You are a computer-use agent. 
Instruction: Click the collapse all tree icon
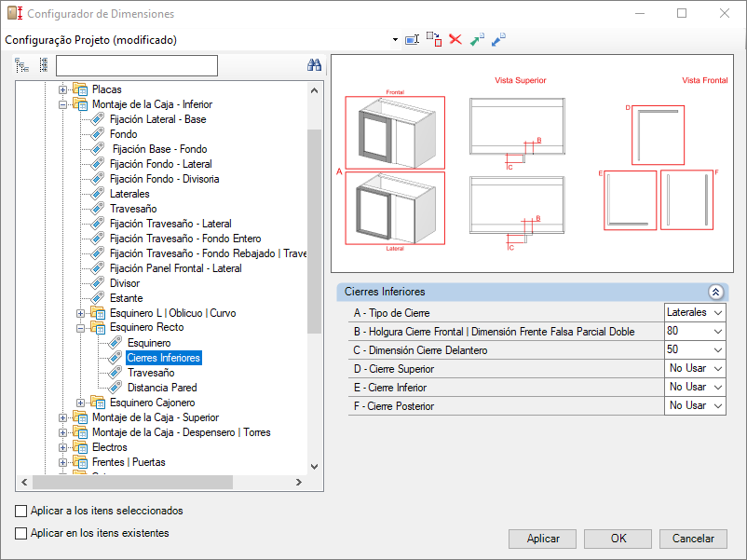44,65
